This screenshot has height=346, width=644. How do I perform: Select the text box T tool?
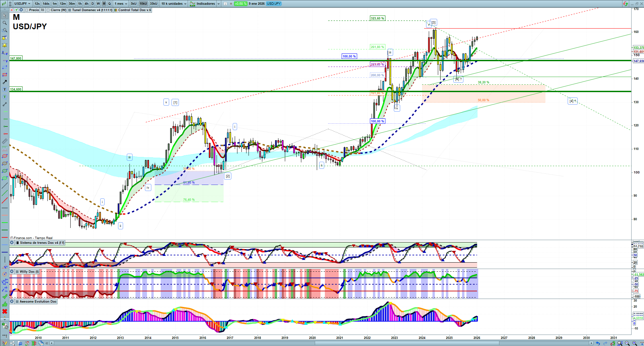click(x=5, y=89)
